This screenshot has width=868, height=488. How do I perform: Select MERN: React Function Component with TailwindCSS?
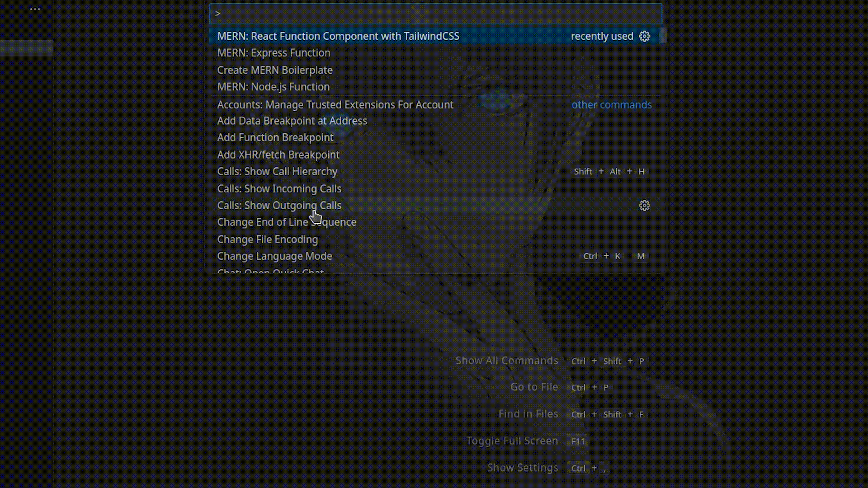click(x=338, y=36)
